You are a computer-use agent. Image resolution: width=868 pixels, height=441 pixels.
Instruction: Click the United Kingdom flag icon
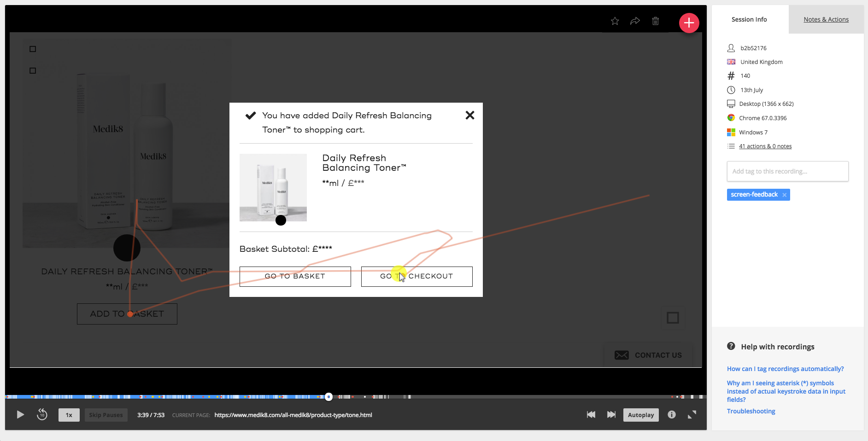click(731, 62)
